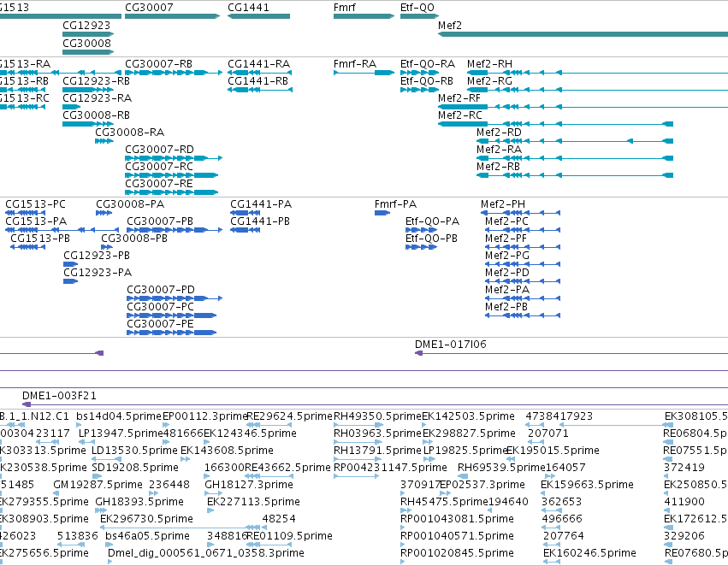Image resolution: width=728 pixels, height=566 pixels.
Task: Click transcript Mef2-RA
Action: [x=499, y=150]
